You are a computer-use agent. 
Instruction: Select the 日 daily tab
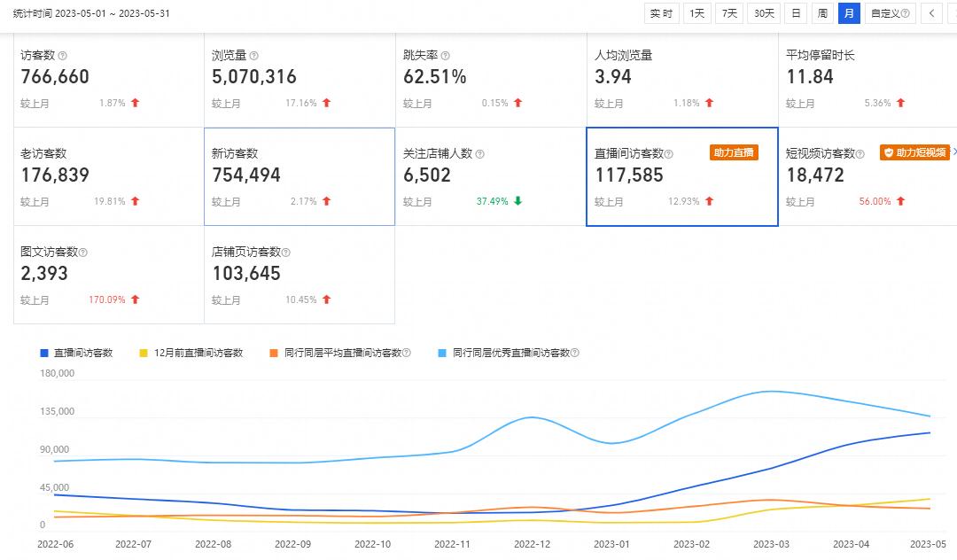pyautogui.click(x=795, y=13)
